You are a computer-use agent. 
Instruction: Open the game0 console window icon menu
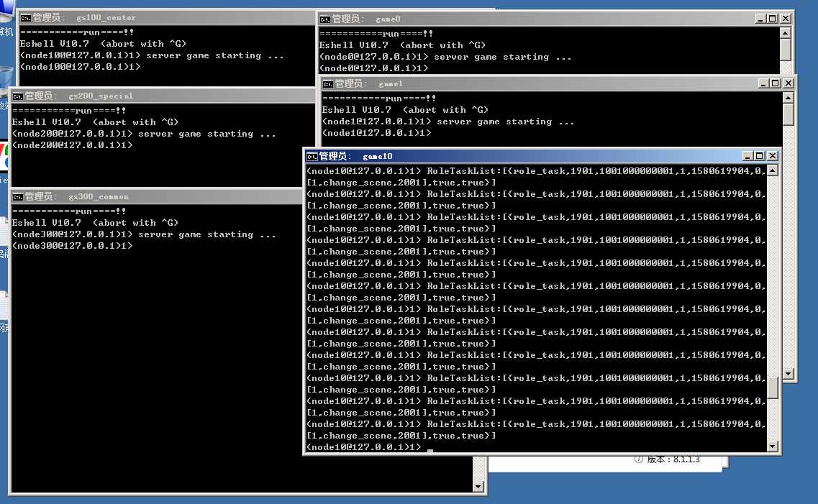(x=325, y=19)
